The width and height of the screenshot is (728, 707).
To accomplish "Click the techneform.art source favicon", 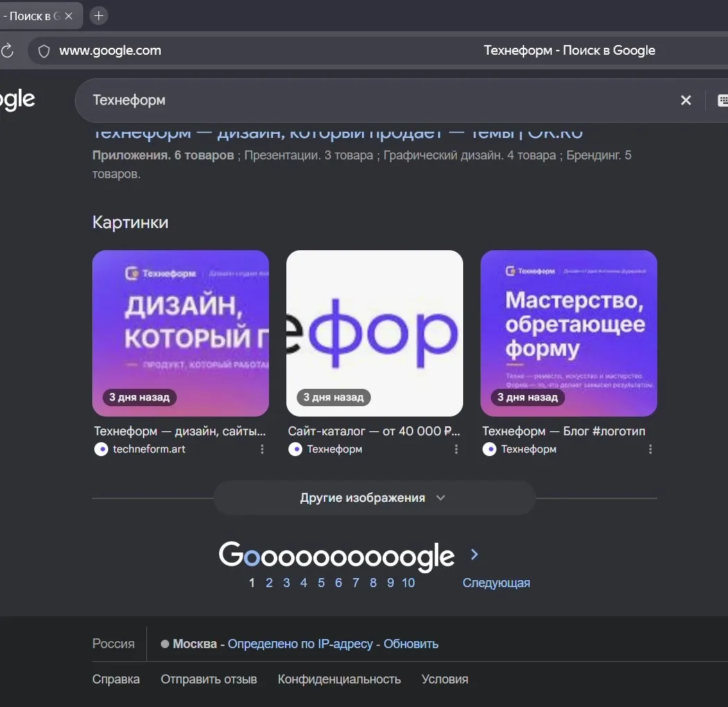I will (x=101, y=449).
